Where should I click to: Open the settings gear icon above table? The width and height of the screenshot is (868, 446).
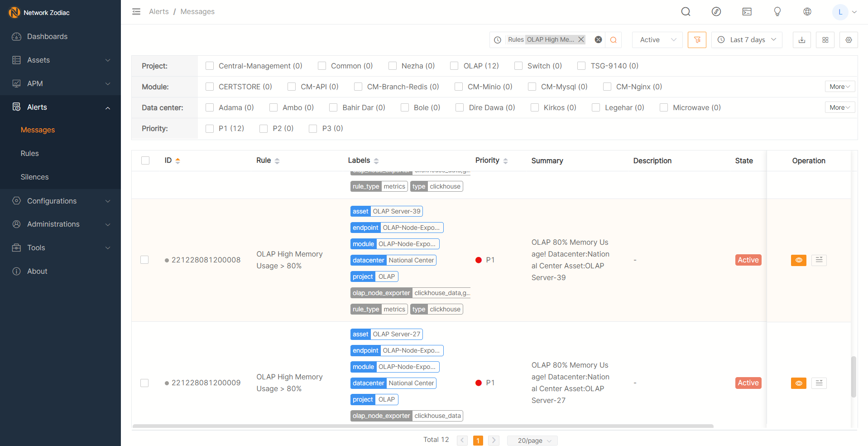(x=848, y=40)
